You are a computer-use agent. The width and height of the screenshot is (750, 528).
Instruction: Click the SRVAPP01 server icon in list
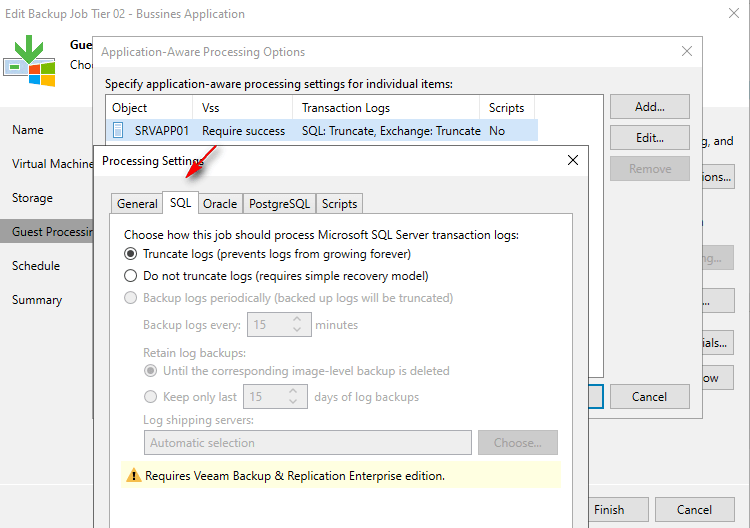119,130
